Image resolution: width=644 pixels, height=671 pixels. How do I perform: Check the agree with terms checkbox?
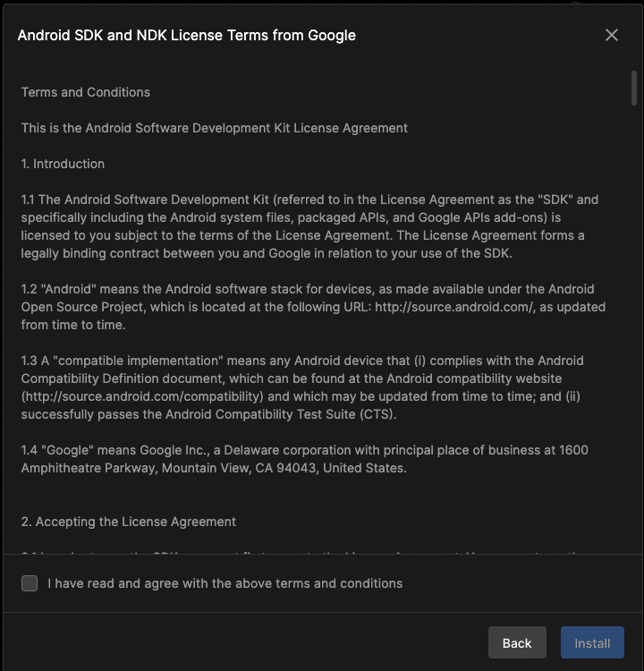[30, 583]
